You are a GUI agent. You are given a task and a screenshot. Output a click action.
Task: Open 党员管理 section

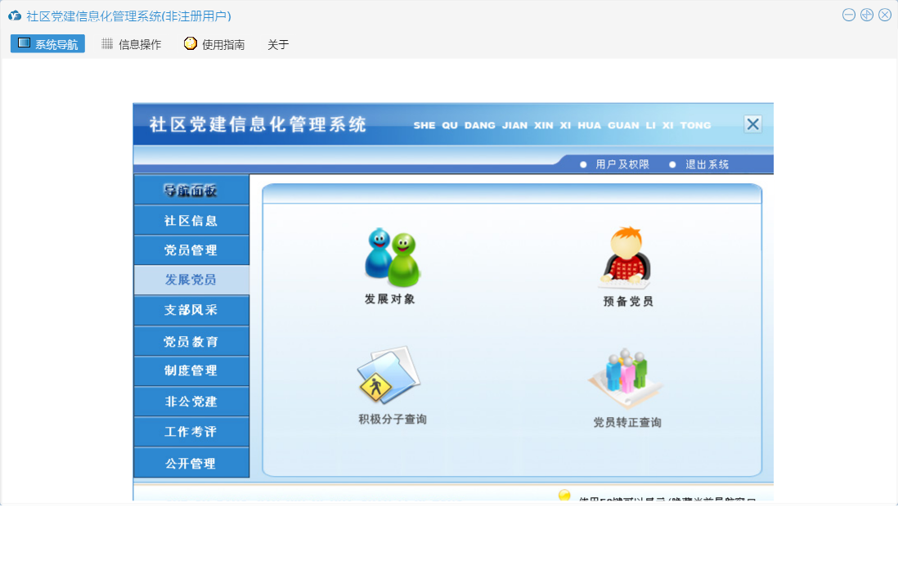click(191, 250)
